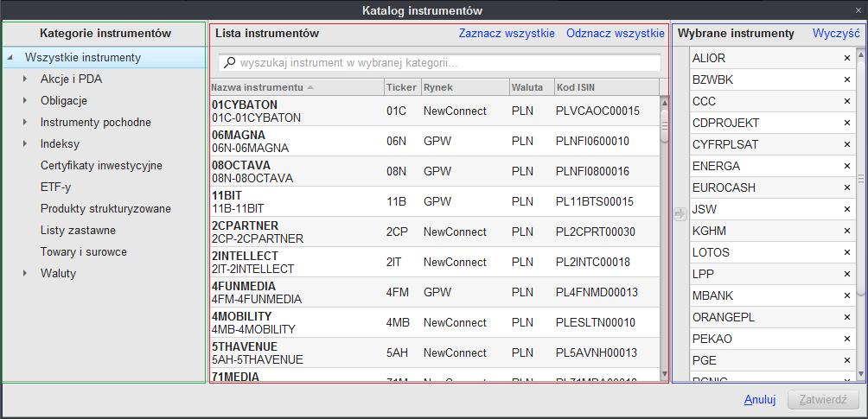Remove JSW from selected instruments
The width and height of the screenshot is (868, 419).
(x=846, y=209)
